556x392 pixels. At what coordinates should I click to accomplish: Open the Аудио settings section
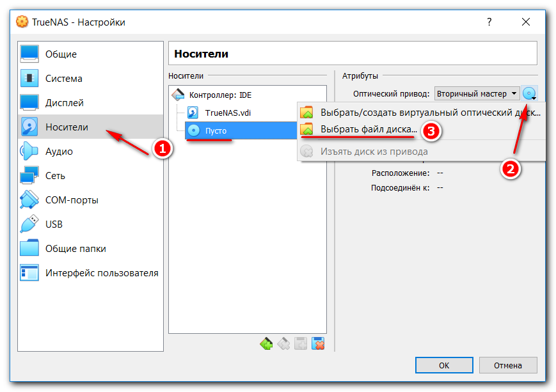[x=90, y=152]
